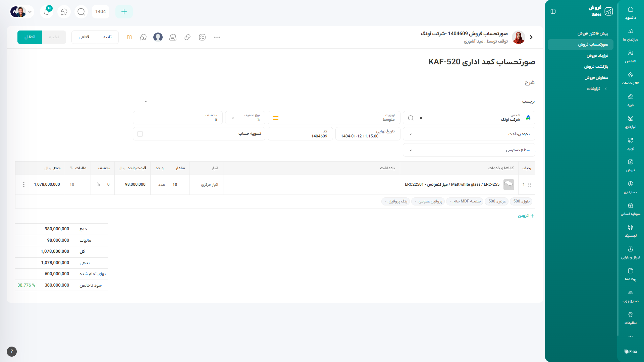The height and width of the screenshot is (362, 644).
Task: Collapse the sidebar panel toggle icon
Action: pyautogui.click(x=553, y=11)
